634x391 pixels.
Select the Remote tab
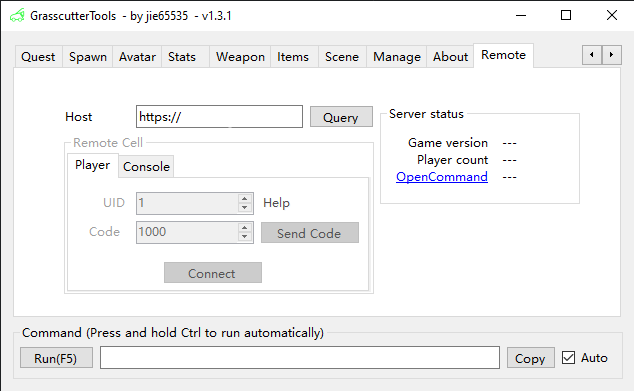click(x=503, y=55)
